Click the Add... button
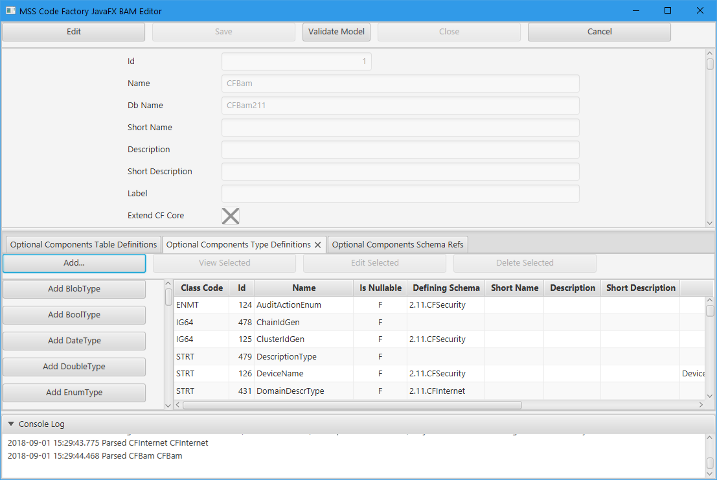The width and height of the screenshot is (717, 480). coord(74,263)
